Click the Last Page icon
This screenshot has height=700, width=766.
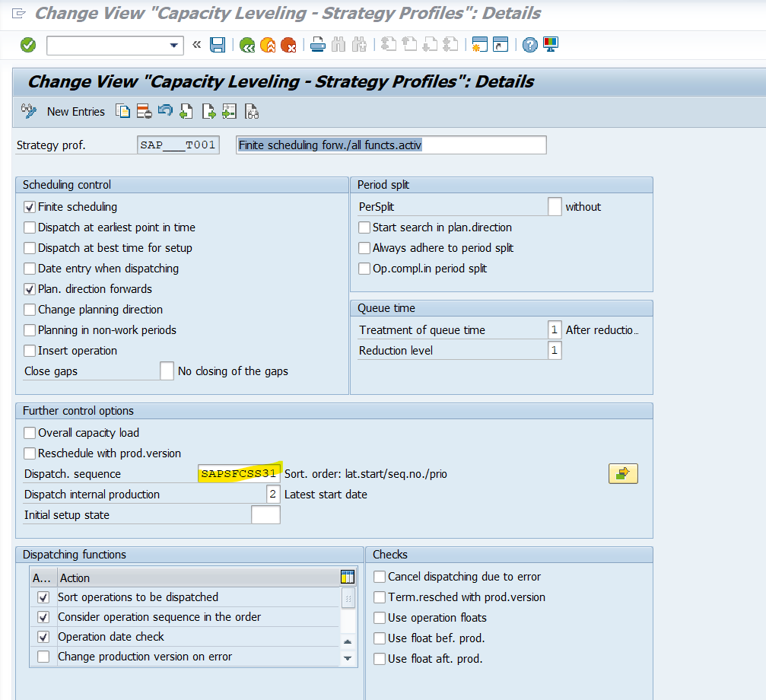pos(450,45)
